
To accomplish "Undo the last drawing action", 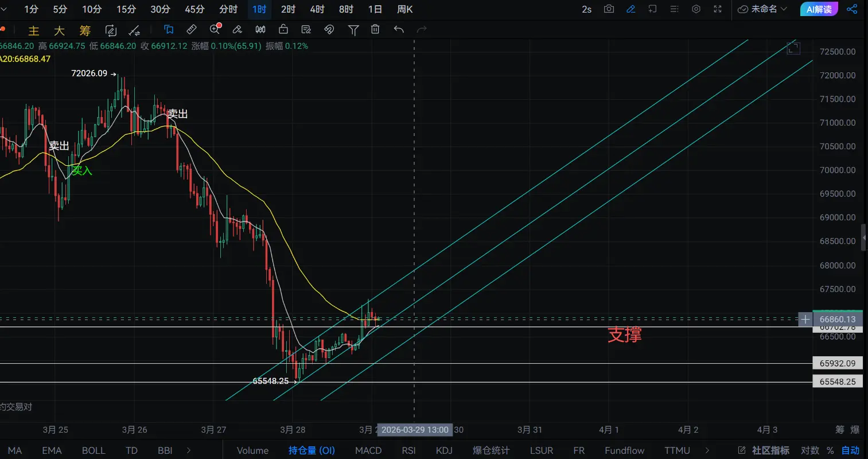I will point(399,30).
